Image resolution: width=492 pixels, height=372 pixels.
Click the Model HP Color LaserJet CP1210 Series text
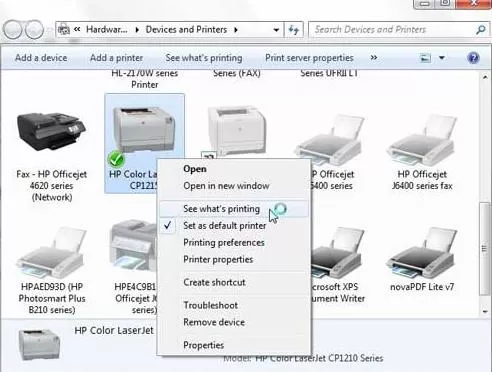point(303,359)
